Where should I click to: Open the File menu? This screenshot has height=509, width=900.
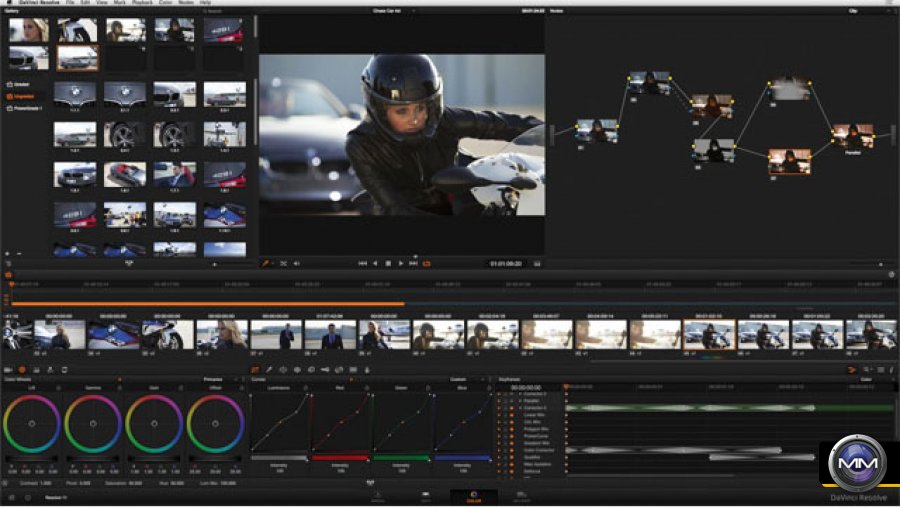(x=69, y=3)
